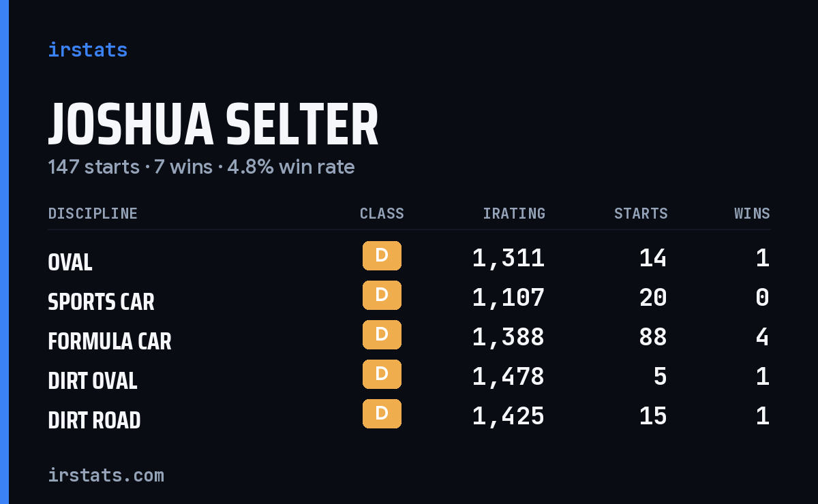Screen dimensions: 818x504
Task: Click the Joshua Selter driver name
Action: pos(213,125)
